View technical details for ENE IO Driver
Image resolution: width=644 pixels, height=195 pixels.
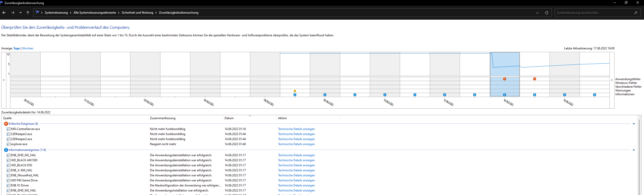pos(296,185)
